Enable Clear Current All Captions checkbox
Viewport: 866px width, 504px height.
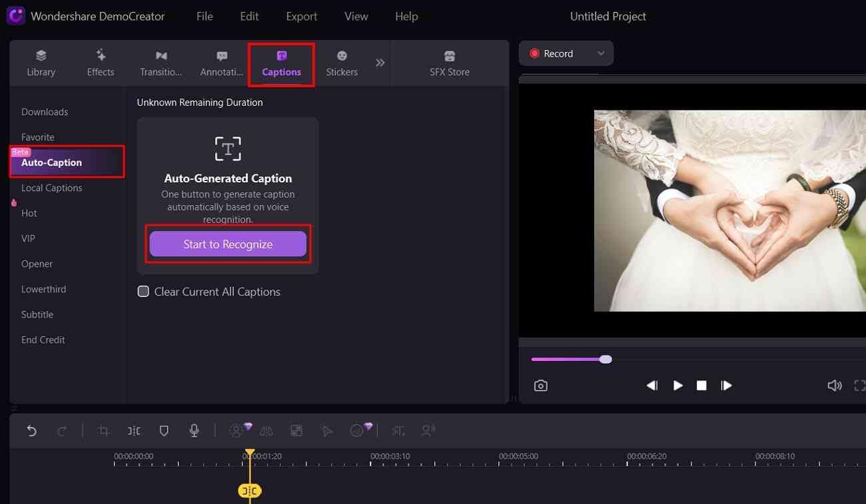point(143,292)
